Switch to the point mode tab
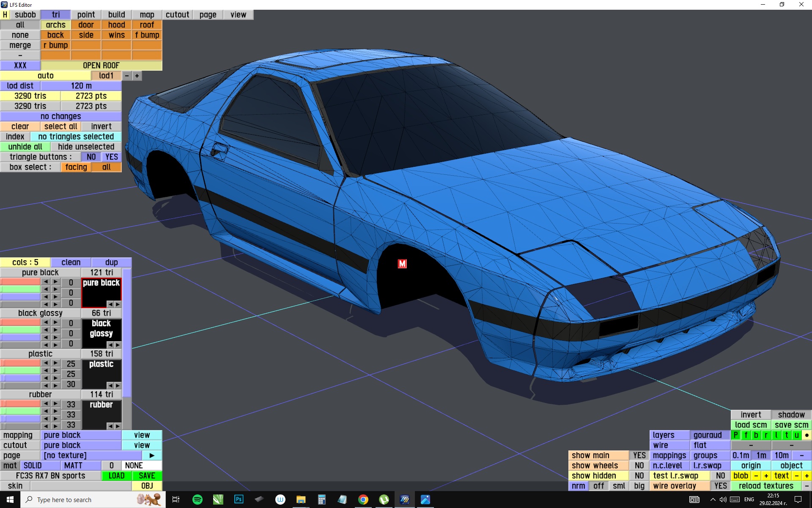 click(x=86, y=15)
